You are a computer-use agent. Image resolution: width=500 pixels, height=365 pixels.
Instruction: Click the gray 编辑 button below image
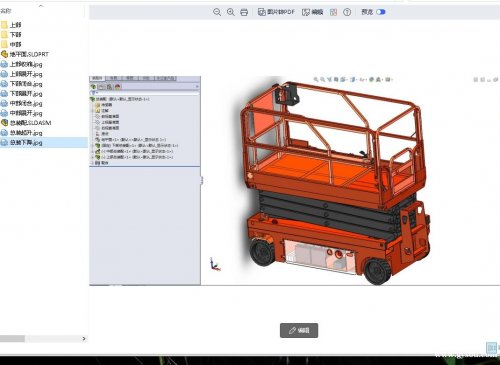click(x=299, y=330)
